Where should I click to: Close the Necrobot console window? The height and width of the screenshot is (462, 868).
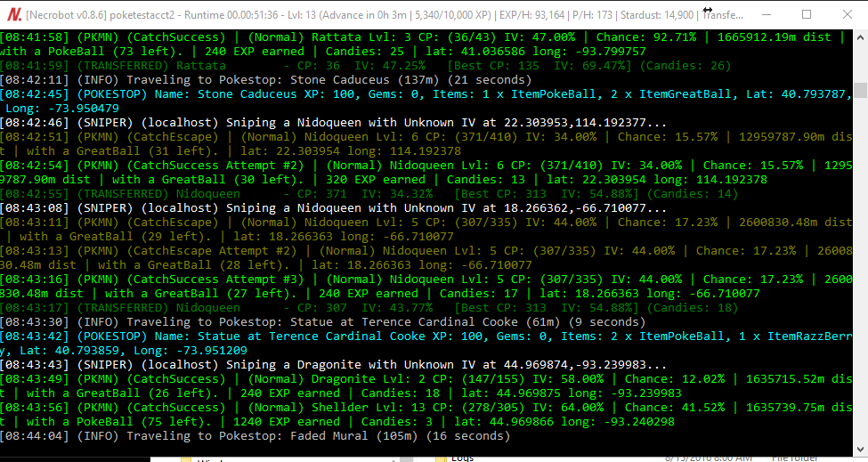pos(847,14)
